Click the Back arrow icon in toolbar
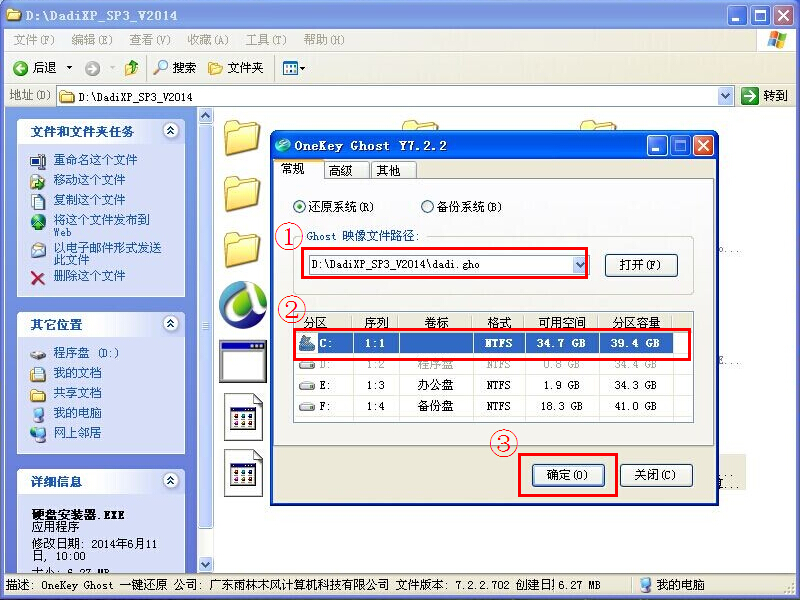800x600 pixels. pyautogui.click(x=20, y=68)
